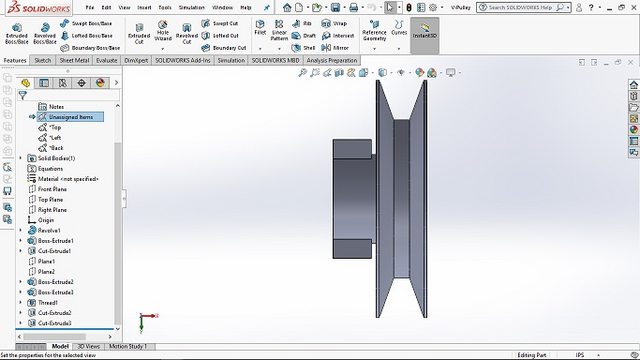Image resolution: width=640 pixels, height=360 pixels.
Task: Select the Unassigned Items tree row
Action: (x=70, y=117)
